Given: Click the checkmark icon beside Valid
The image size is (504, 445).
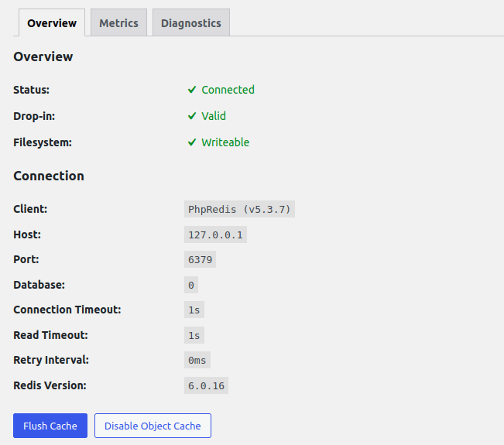Looking at the screenshot, I should pyautogui.click(x=192, y=116).
